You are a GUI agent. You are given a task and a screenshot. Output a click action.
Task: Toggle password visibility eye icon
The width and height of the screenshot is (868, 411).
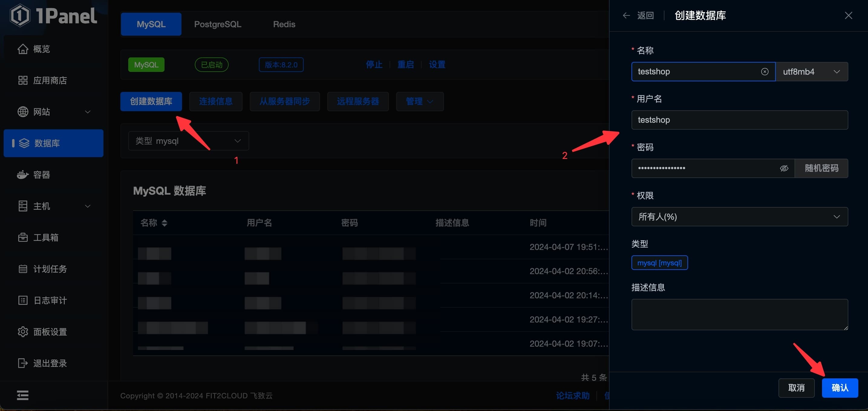784,168
